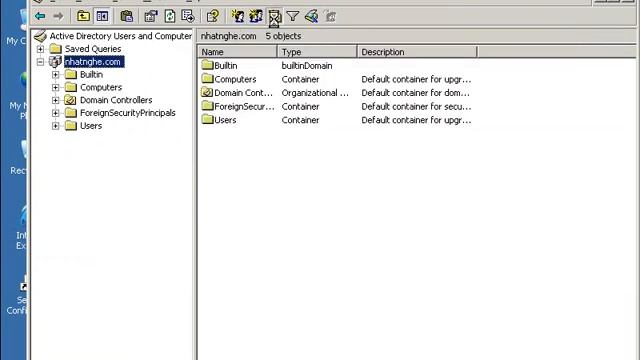Select Builtin in the console tree
640x360 pixels.
pos(91,75)
